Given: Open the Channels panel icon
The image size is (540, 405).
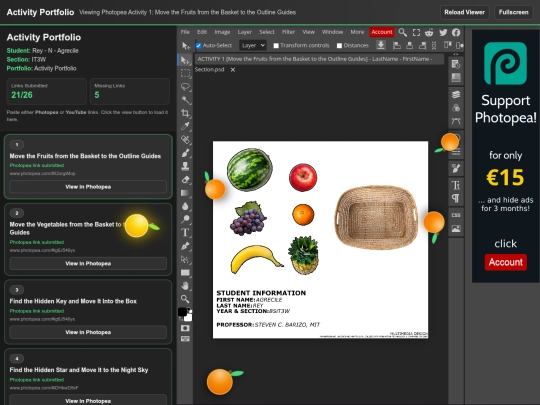Looking at the screenshot, I should coord(456,108).
